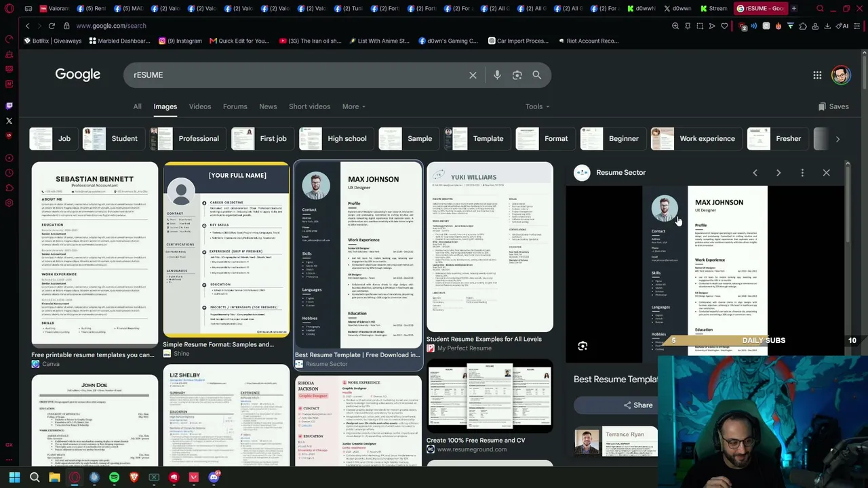Show the previous image in the preview panel

tap(755, 173)
